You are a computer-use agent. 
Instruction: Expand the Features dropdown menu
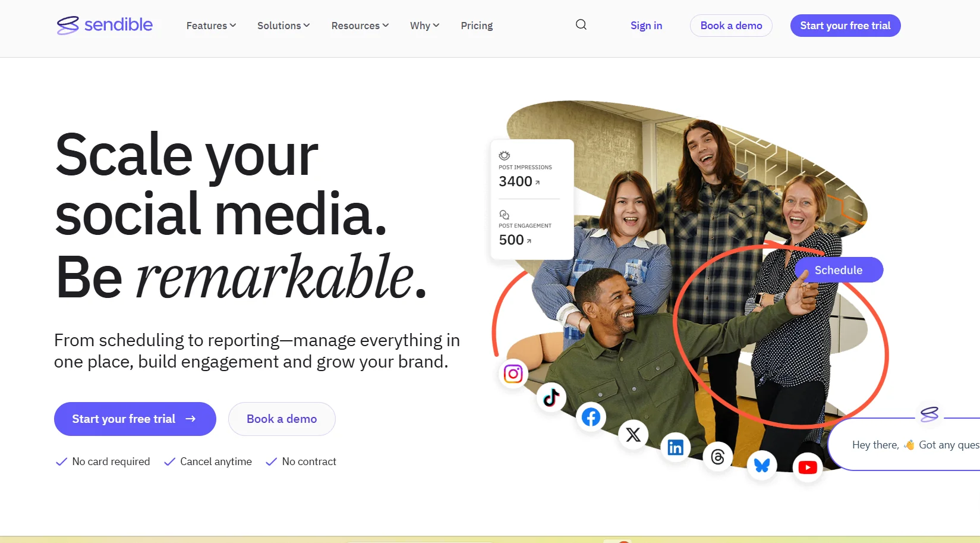coord(211,26)
